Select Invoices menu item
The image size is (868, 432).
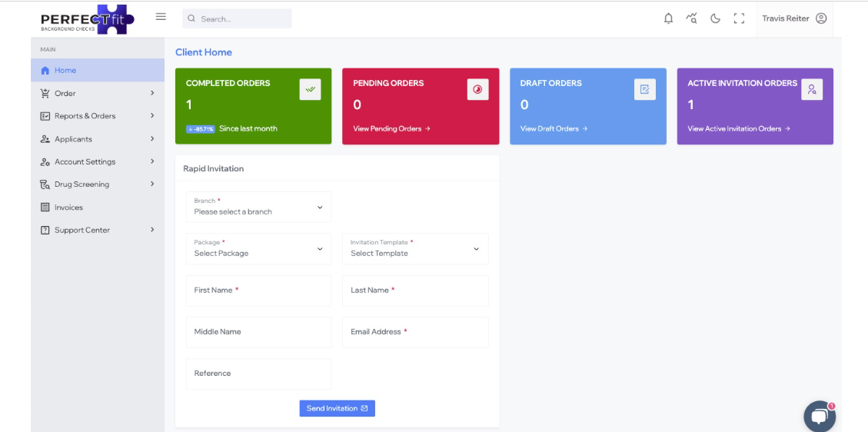click(98, 208)
